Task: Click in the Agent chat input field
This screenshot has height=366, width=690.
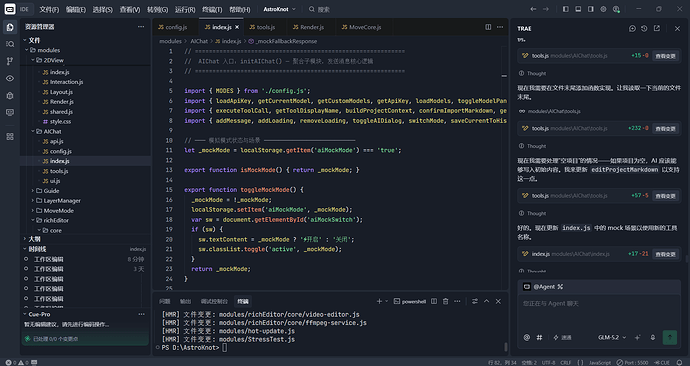Action: (x=598, y=312)
